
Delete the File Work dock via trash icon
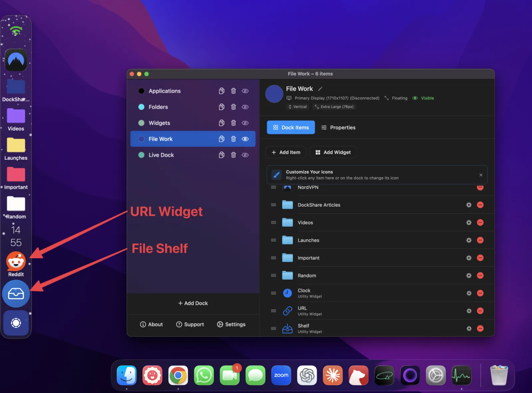233,139
